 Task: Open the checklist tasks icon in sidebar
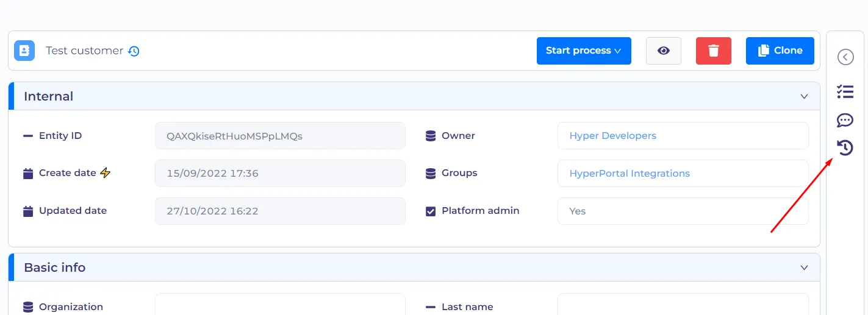pyautogui.click(x=845, y=92)
